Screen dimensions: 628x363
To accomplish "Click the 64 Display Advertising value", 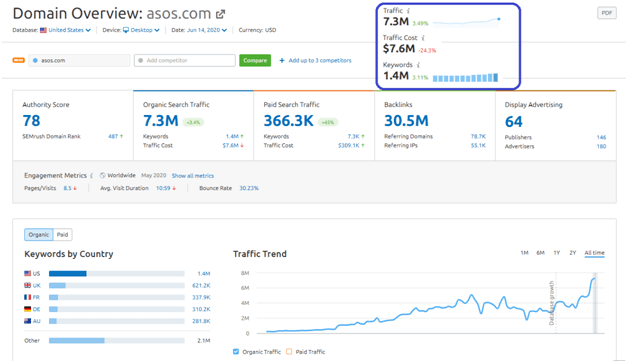I will [513, 121].
